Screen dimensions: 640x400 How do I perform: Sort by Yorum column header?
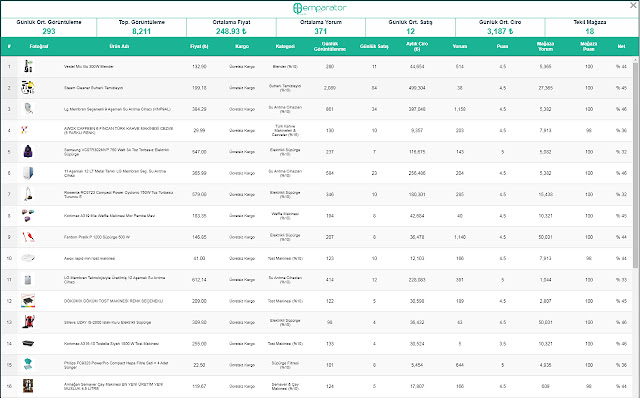point(460,47)
